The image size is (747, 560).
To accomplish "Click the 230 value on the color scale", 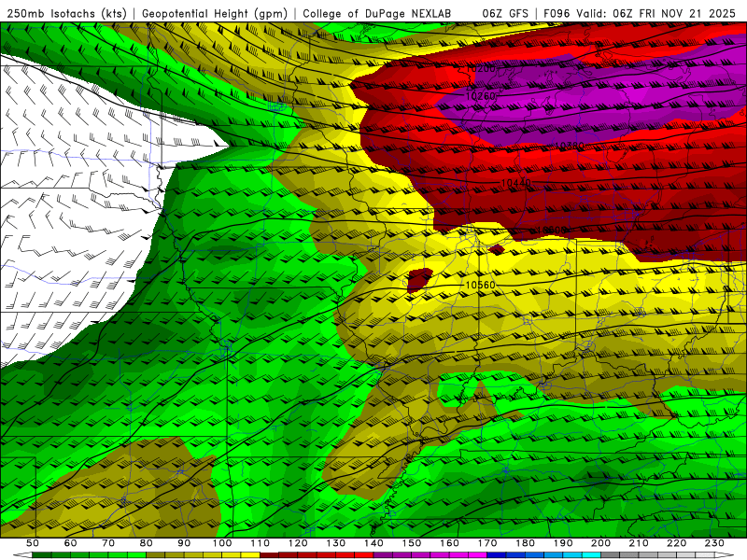I will pos(714,543).
